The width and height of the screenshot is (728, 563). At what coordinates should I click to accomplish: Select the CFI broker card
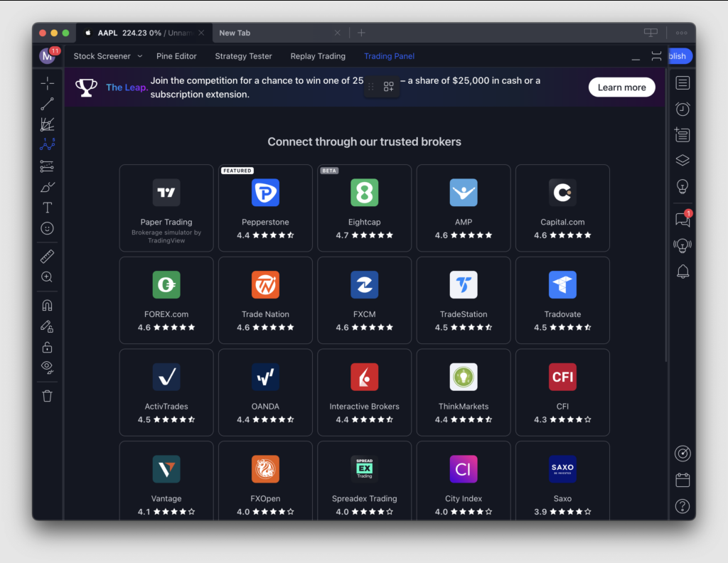[562, 392]
